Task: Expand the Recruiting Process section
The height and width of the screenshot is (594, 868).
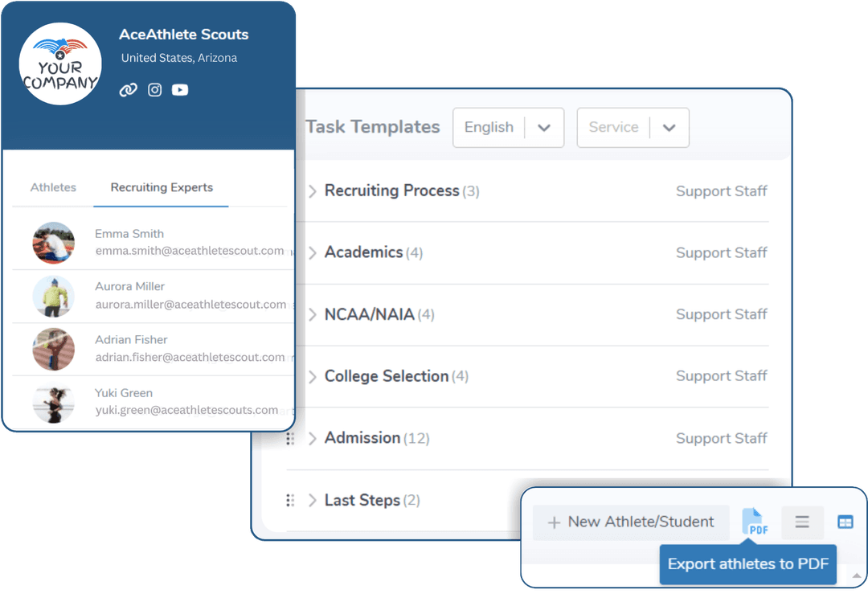Action: click(x=313, y=191)
